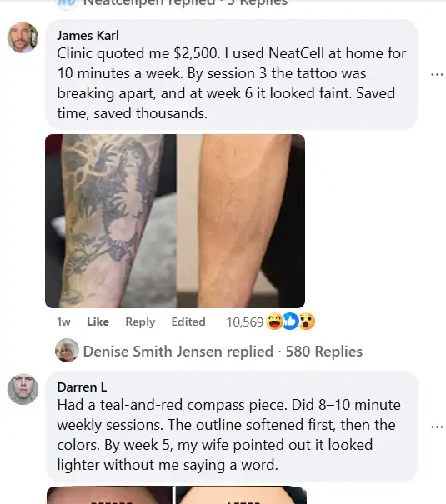Open Darren L's before-after image below
Screen dimensions: 446x504
coord(176,495)
